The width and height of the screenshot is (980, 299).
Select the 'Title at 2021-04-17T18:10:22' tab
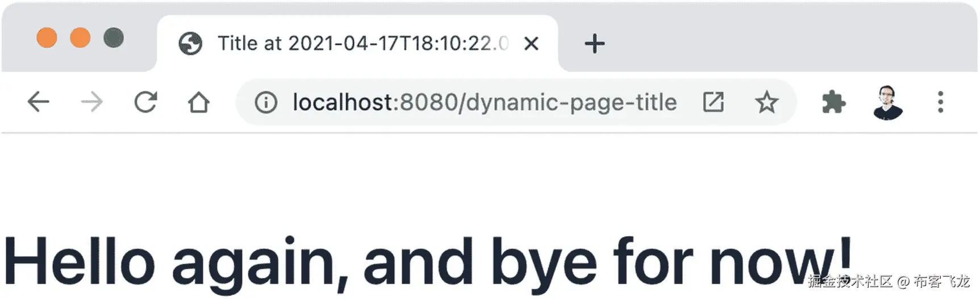click(358, 43)
